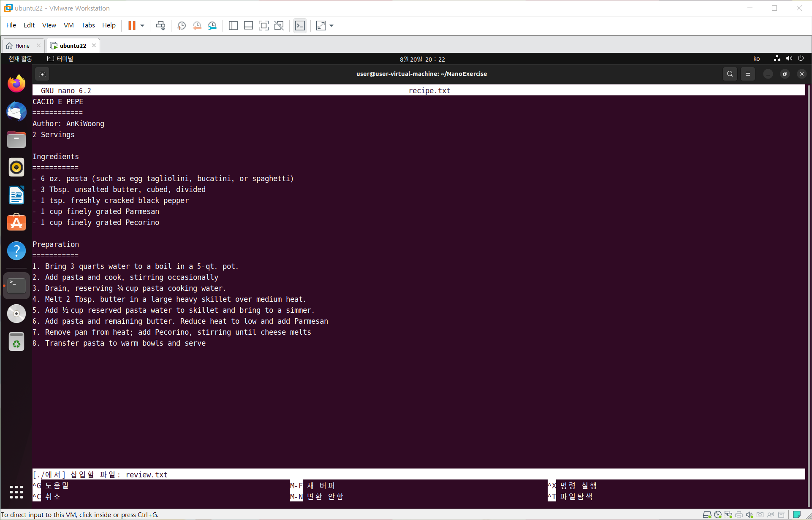
Task: Toggle the thumbnail bar icon
Action: (248, 26)
